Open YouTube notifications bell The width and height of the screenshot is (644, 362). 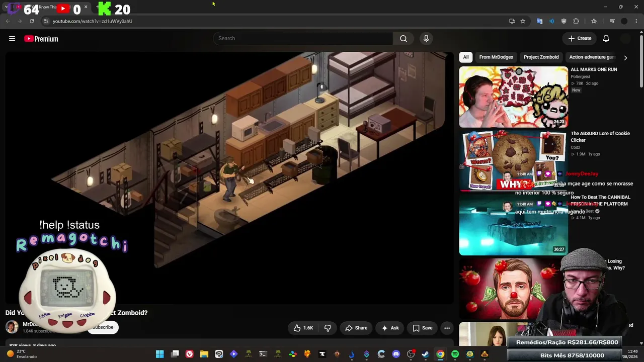tap(606, 39)
